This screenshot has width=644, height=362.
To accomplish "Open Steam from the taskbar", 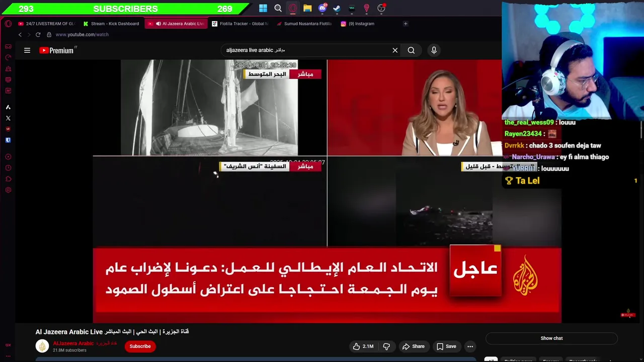I will click(x=337, y=8).
